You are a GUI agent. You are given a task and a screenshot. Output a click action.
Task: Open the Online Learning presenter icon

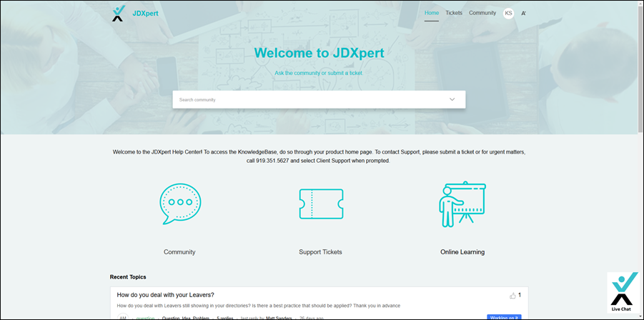pyautogui.click(x=462, y=204)
